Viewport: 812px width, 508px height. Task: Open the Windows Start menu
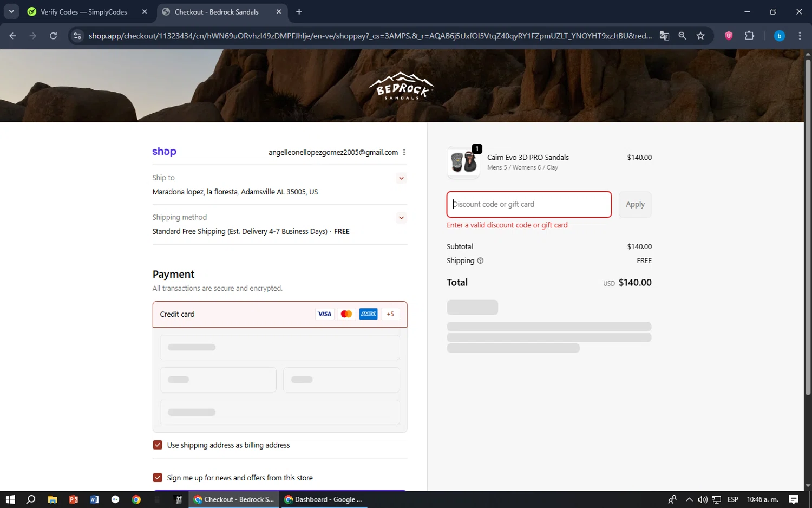(x=10, y=499)
